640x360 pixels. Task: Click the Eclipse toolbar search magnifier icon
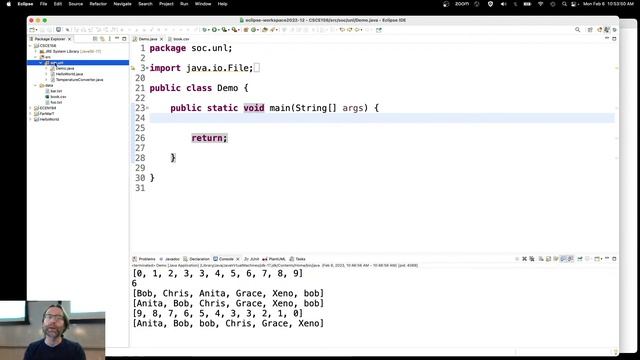[x=578, y=30]
